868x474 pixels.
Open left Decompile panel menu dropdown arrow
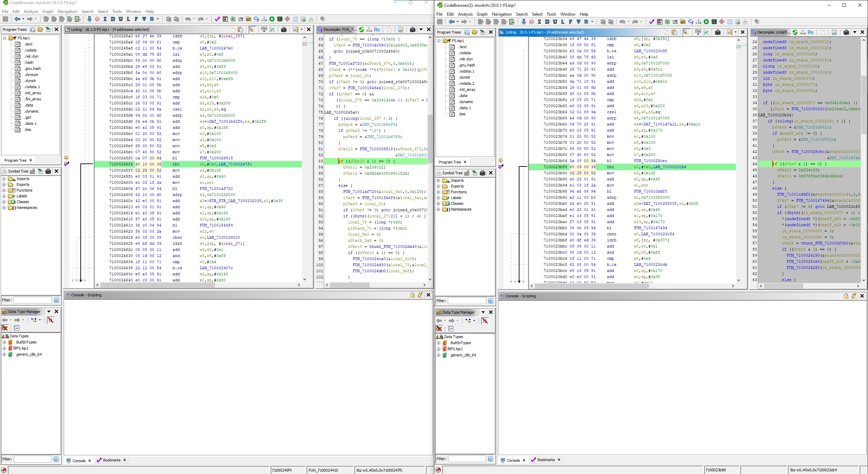421,29
